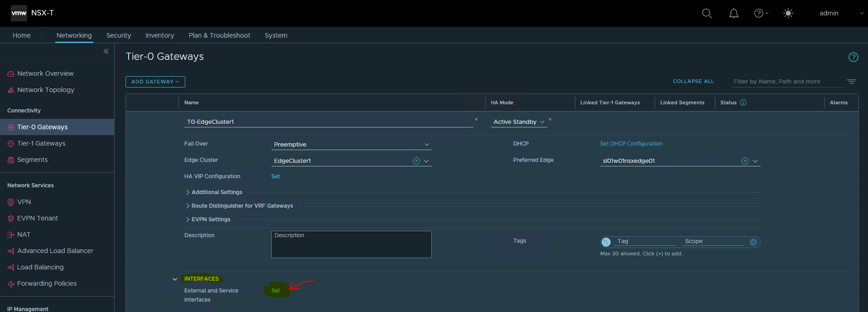Click the Scope input field
Screen dimensions: 868x312
pyautogui.click(x=713, y=241)
